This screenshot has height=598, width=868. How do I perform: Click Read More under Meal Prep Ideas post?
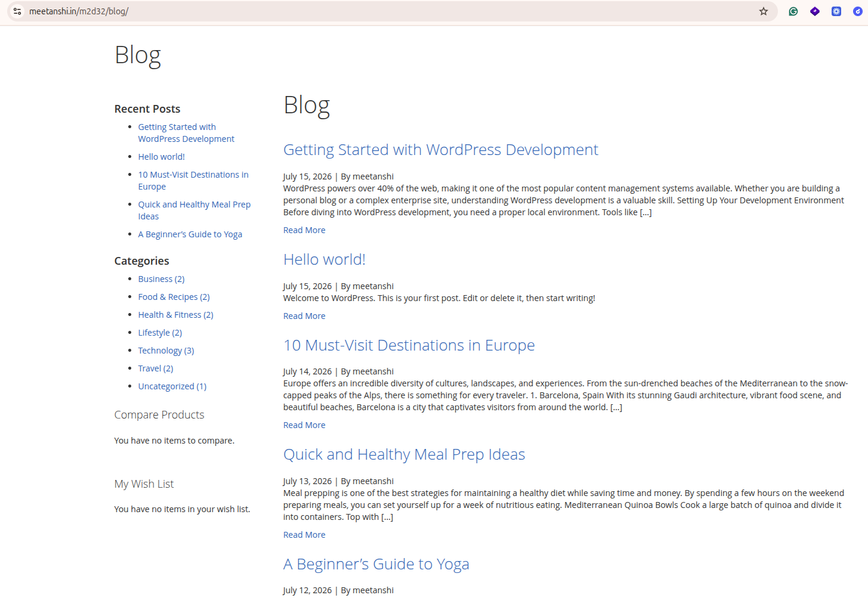tap(304, 535)
